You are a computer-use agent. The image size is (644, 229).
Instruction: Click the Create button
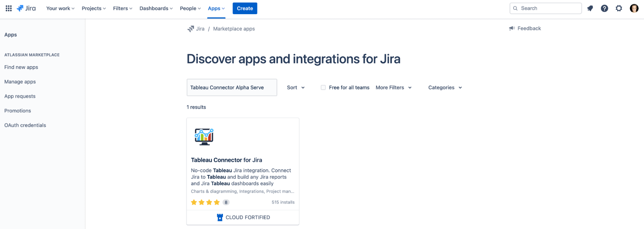245,8
